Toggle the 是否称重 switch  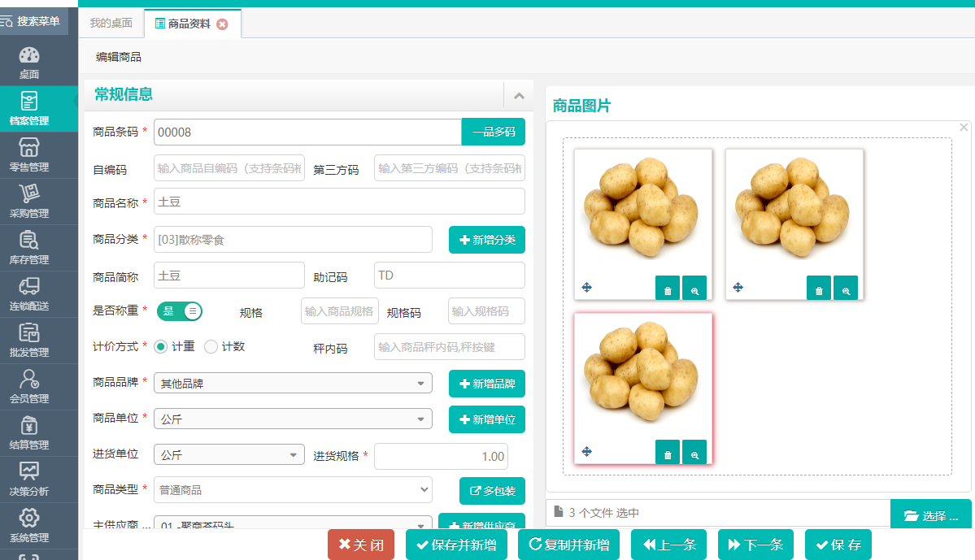tap(180, 311)
